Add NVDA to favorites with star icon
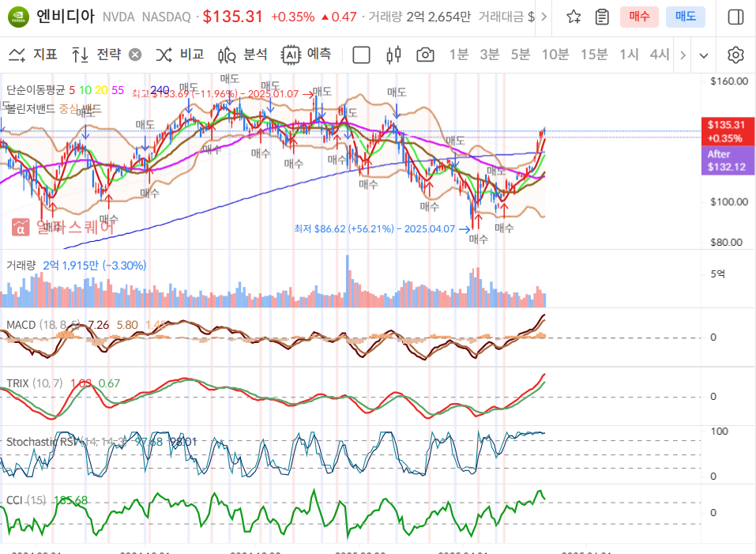 [x=574, y=17]
